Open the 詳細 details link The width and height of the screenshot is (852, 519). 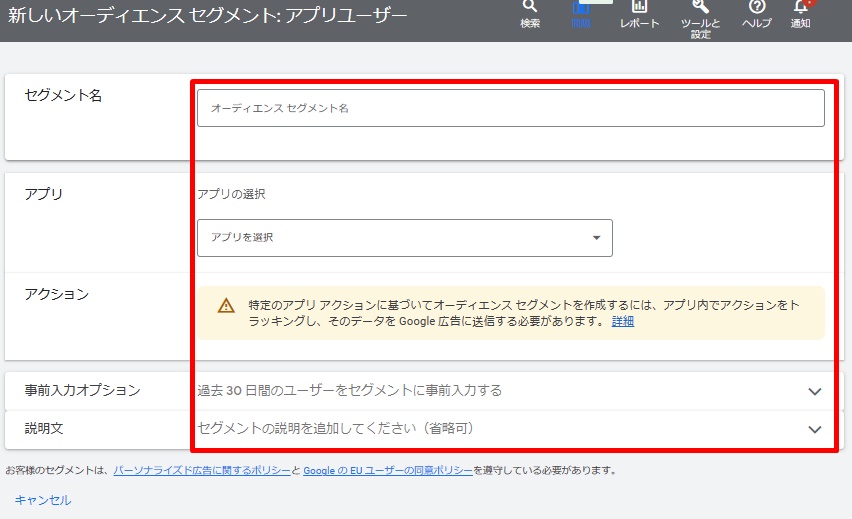pos(622,322)
